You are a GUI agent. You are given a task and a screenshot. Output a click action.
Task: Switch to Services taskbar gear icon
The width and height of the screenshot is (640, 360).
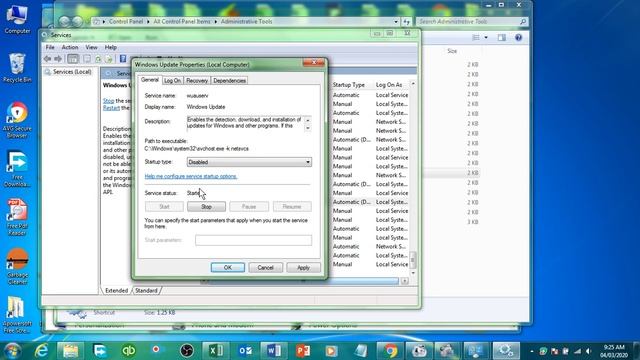tap(506, 351)
